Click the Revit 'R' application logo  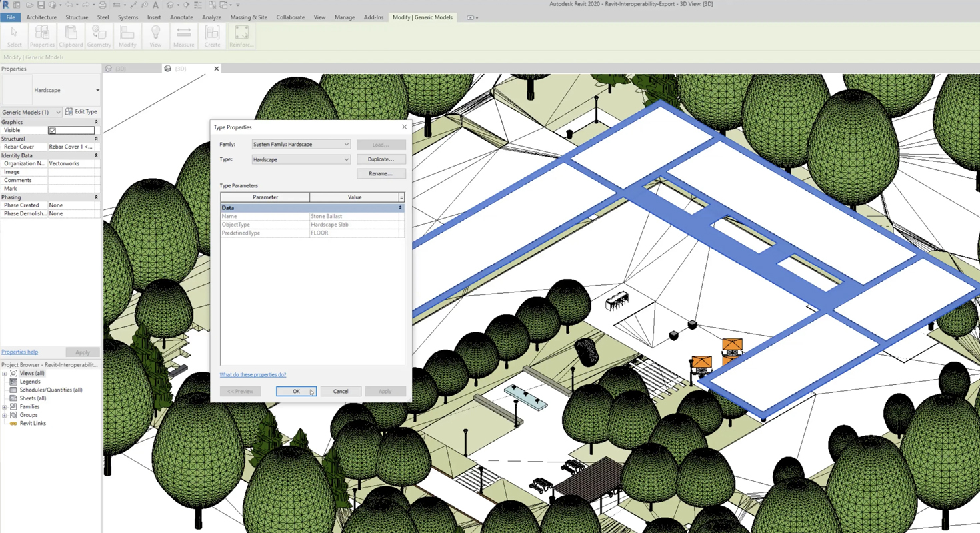(x=5, y=5)
